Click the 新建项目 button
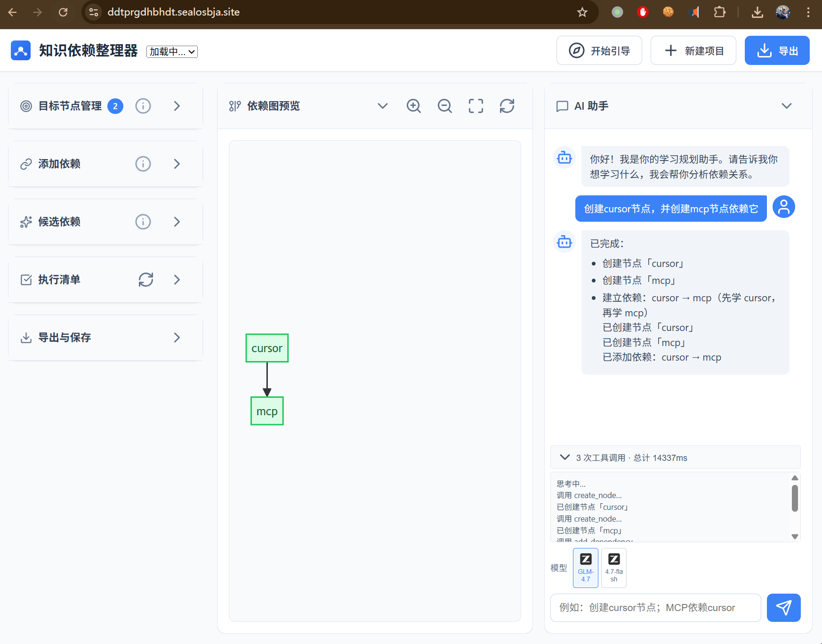The image size is (822, 644). tap(693, 50)
